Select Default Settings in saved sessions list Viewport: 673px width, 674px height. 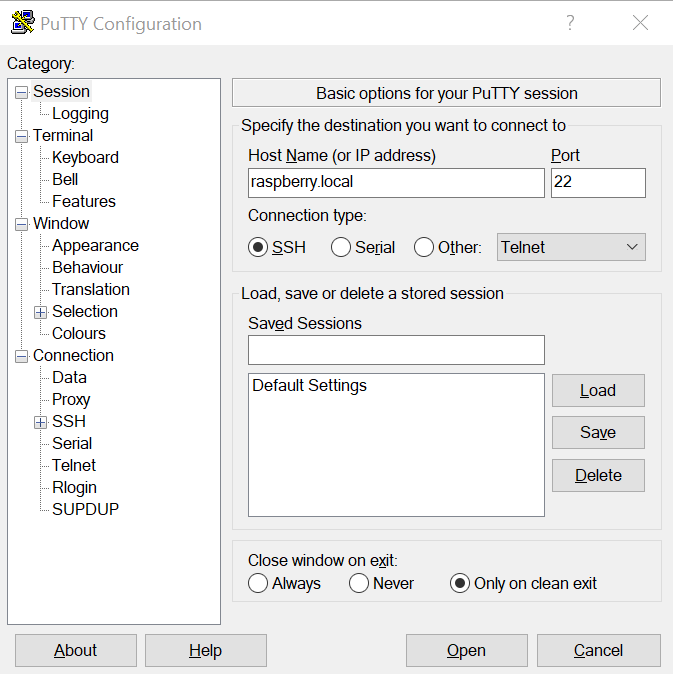(309, 386)
